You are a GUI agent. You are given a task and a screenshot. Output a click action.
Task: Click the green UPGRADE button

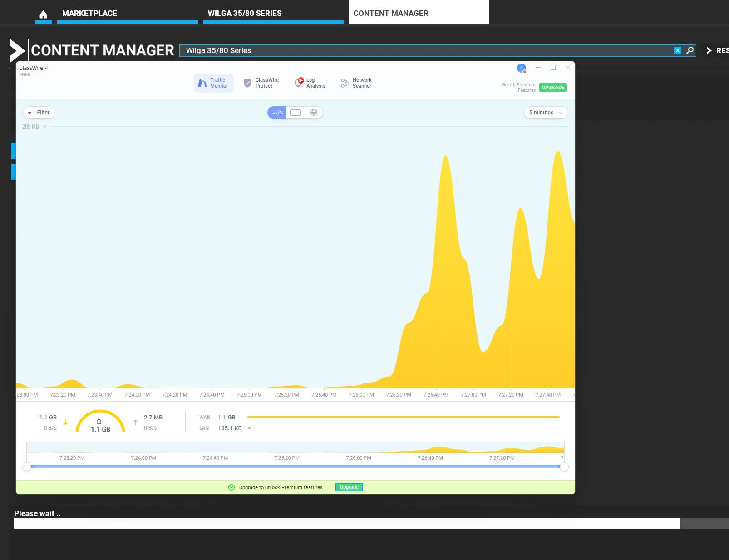click(x=553, y=87)
